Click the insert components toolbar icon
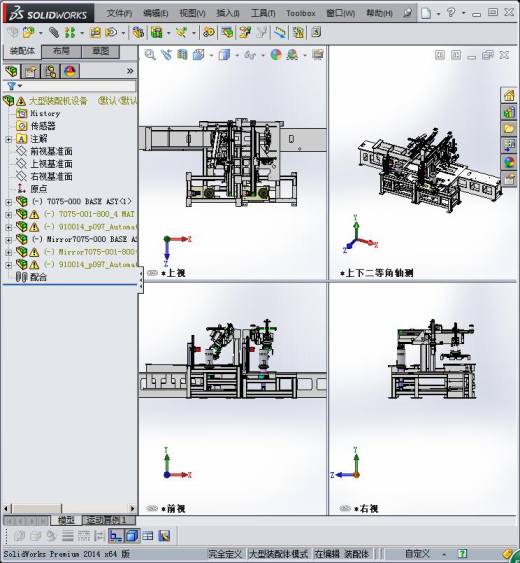 point(29,33)
